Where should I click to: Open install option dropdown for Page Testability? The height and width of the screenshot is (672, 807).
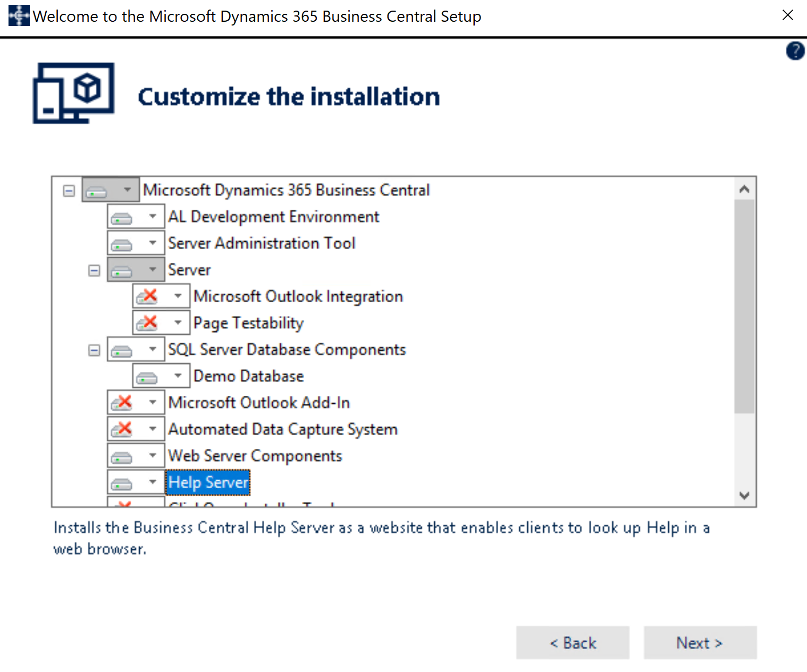tap(178, 322)
